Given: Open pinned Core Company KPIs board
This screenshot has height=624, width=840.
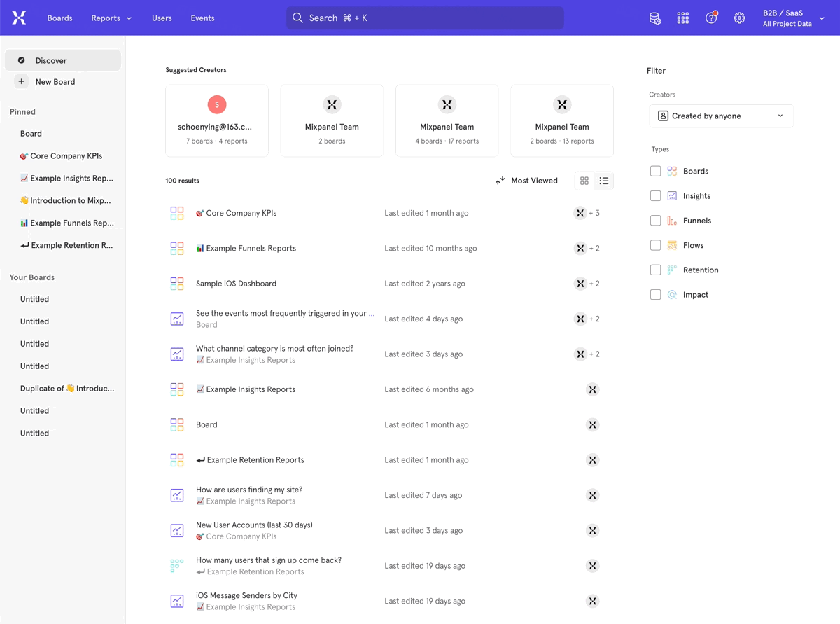Looking at the screenshot, I should coord(63,155).
